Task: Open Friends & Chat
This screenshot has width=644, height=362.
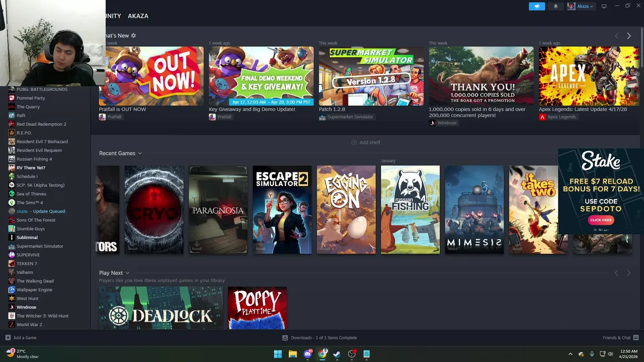Action: point(621,338)
